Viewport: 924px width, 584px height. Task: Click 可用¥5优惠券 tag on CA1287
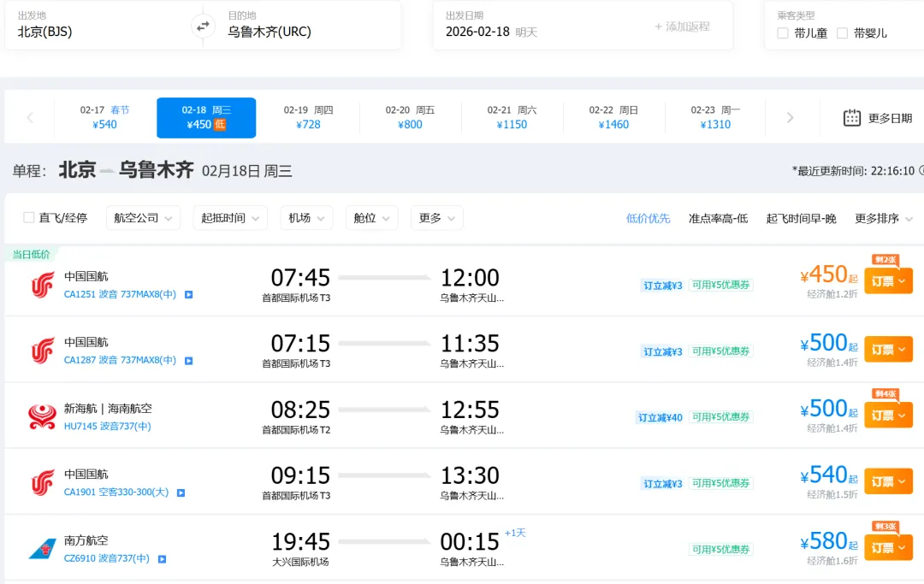click(x=720, y=351)
